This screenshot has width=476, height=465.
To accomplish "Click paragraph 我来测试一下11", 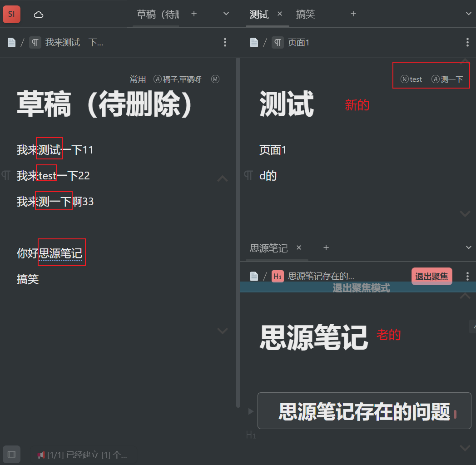I will tap(55, 150).
